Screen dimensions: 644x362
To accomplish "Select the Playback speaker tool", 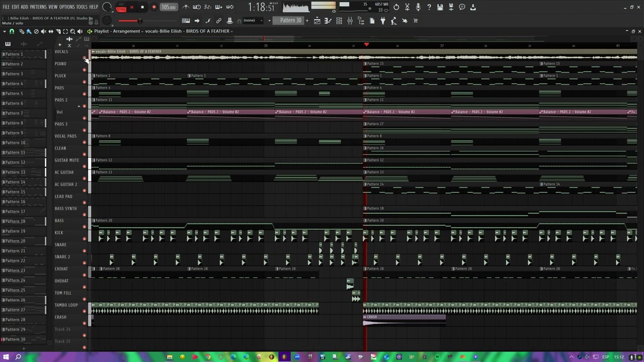I will coord(79,31).
